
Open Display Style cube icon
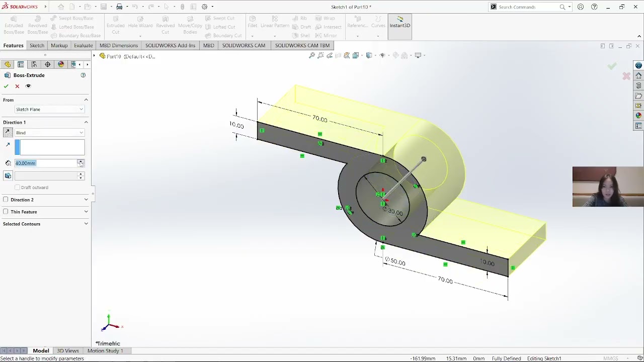[369, 55]
